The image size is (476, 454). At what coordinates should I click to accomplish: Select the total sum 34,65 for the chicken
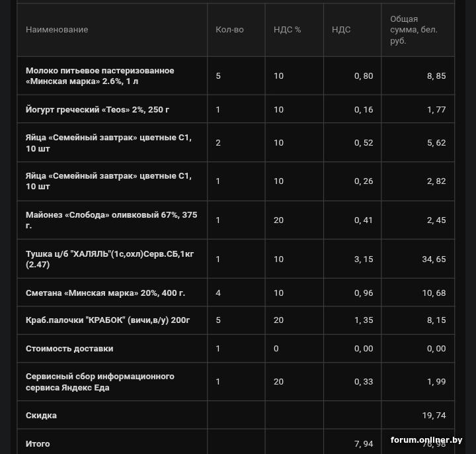434,259
